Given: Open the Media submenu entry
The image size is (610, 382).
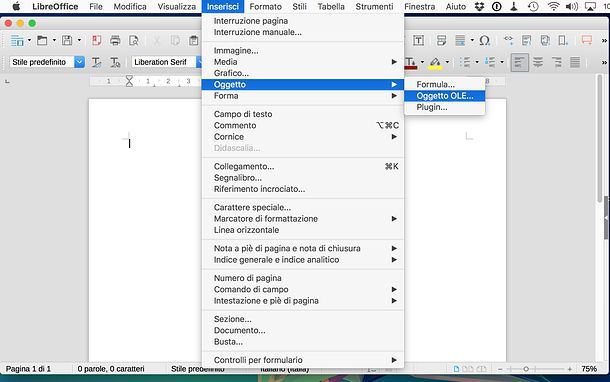Looking at the screenshot, I should point(303,62).
